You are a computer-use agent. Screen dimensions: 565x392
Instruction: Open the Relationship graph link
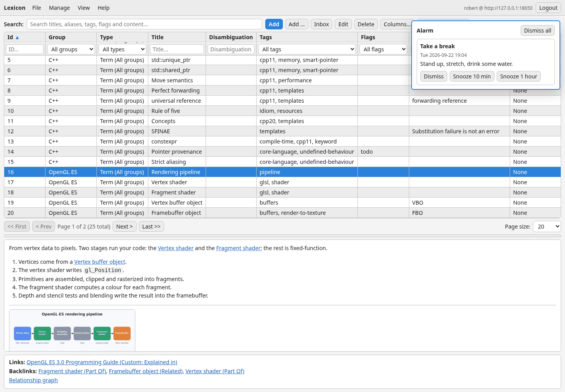(x=33, y=380)
